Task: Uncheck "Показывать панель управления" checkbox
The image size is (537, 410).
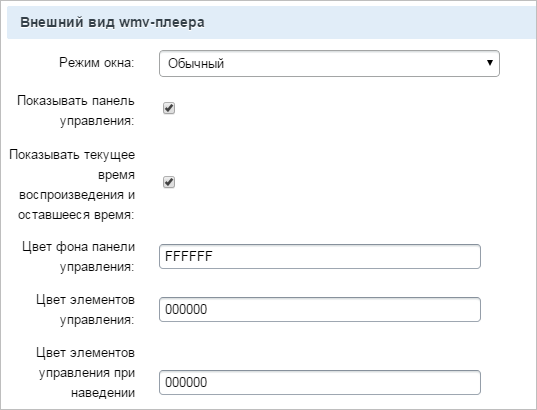Action: click(169, 108)
